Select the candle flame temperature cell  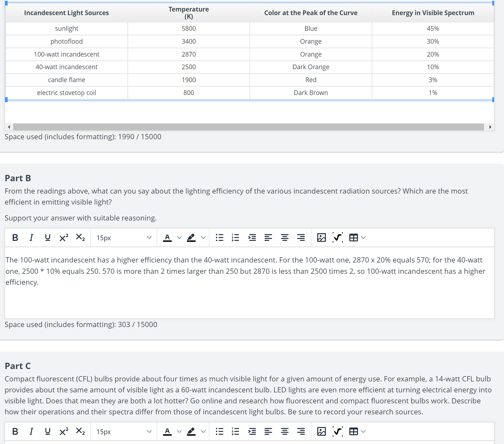188,80
